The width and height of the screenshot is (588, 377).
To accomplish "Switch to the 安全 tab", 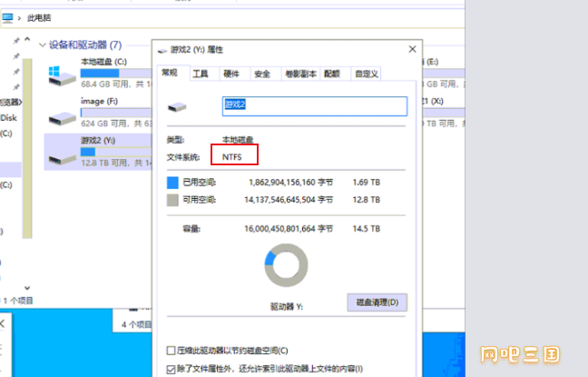I will pyautogui.click(x=262, y=74).
